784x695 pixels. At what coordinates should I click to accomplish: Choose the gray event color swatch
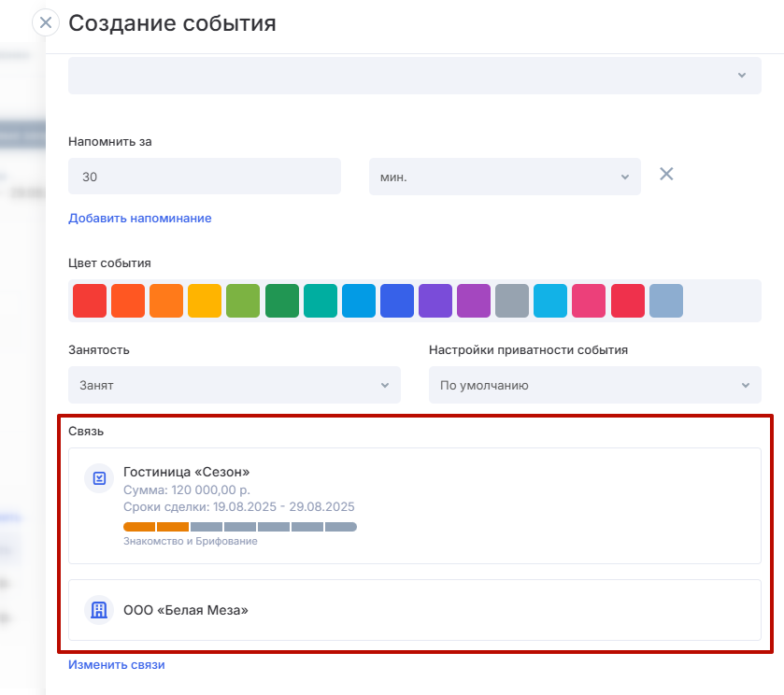512,301
